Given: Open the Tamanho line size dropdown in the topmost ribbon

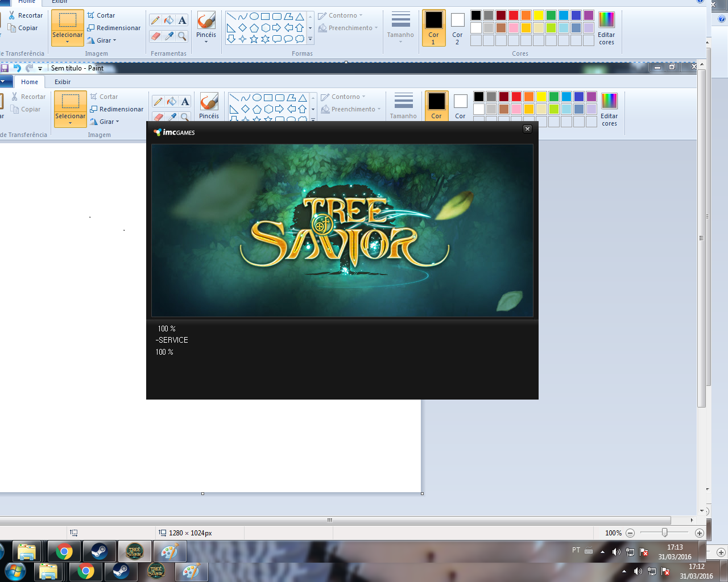Looking at the screenshot, I should (x=400, y=28).
